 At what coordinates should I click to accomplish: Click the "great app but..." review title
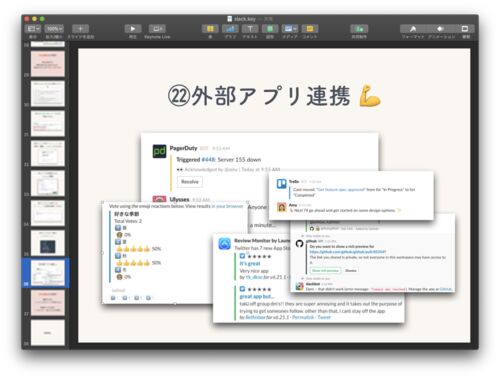(257, 296)
